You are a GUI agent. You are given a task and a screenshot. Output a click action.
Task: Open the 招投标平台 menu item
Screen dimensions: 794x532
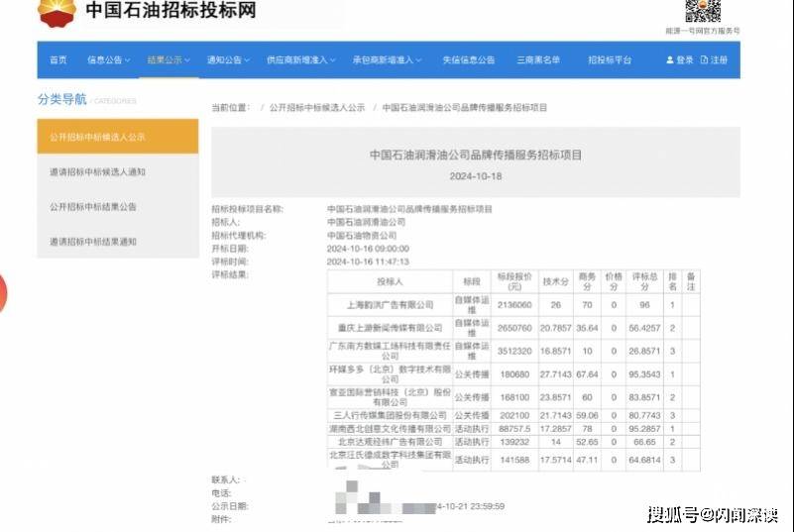pyautogui.click(x=610, y=59)
